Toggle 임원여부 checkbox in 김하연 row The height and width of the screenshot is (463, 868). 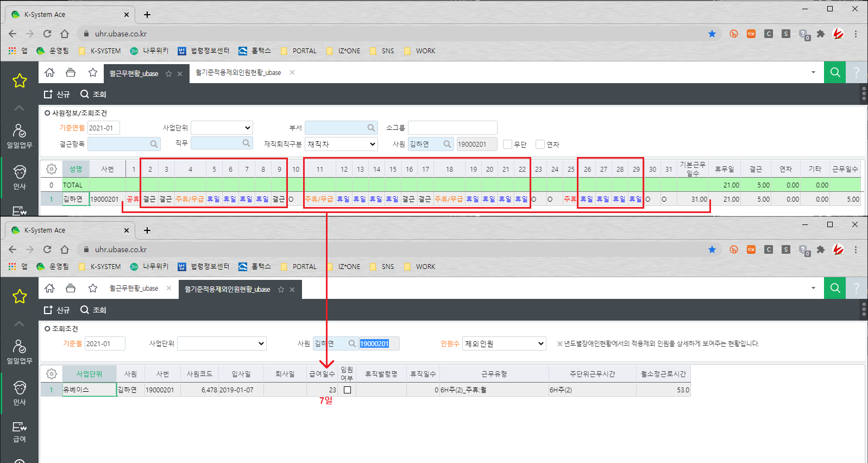click(x=348, y=390)
